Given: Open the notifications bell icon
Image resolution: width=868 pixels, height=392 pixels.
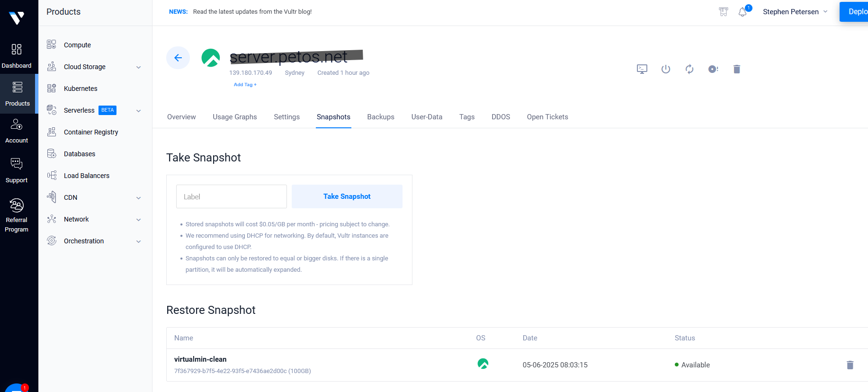Looking at the screenshot, I should pos(743,12).
